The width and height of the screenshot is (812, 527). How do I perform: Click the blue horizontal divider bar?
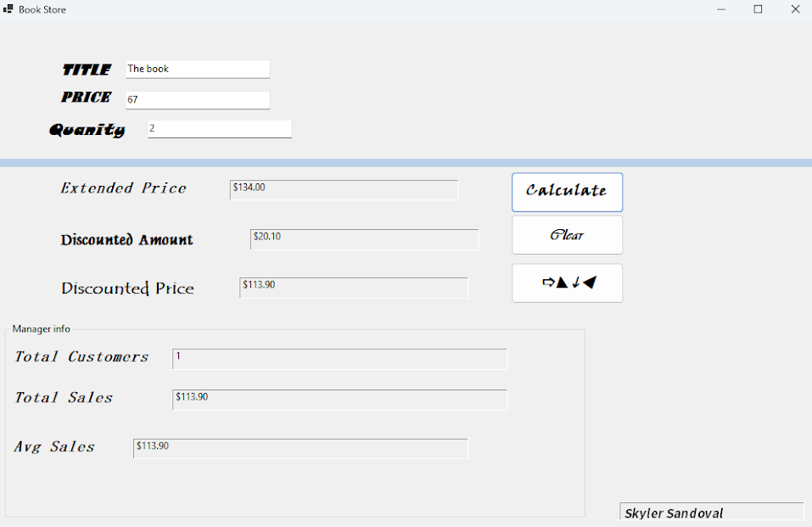point(406,163)
